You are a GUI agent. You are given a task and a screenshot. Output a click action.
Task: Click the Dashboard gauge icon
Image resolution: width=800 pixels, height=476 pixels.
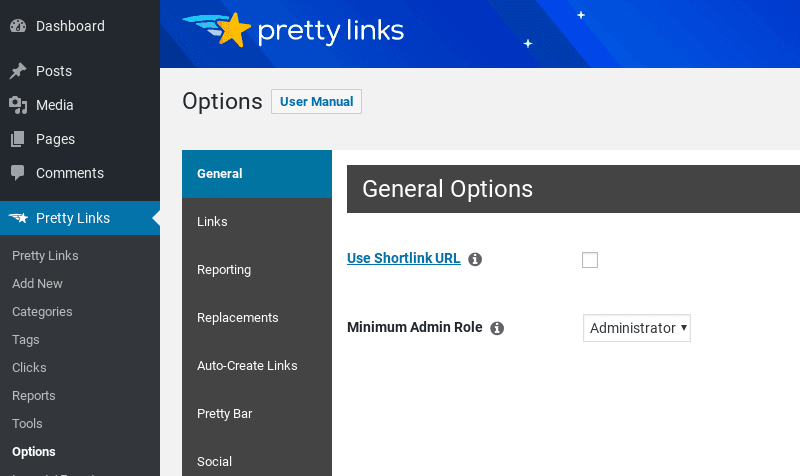(x=18, y=26)
